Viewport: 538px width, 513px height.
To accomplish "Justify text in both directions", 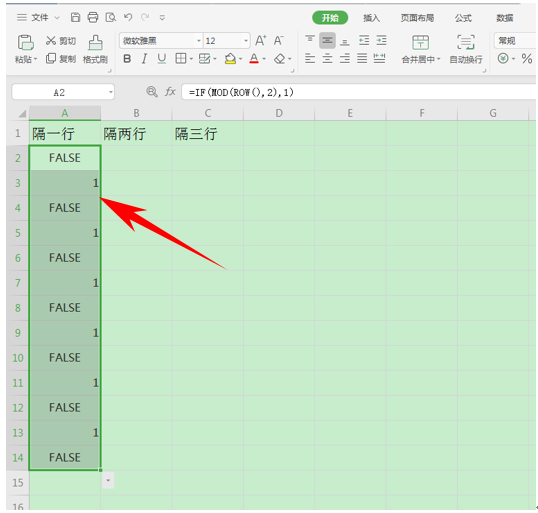I will point(362,59).
